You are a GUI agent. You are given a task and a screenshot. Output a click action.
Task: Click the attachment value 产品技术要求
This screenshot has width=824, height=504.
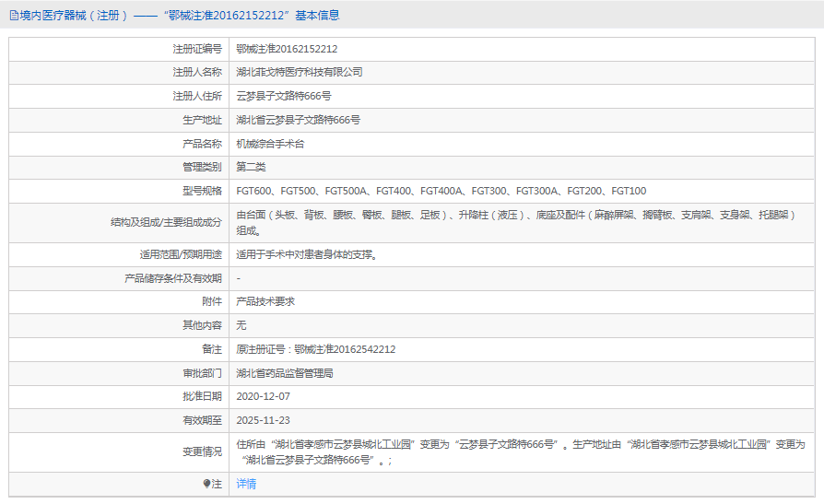click(265, 301)
